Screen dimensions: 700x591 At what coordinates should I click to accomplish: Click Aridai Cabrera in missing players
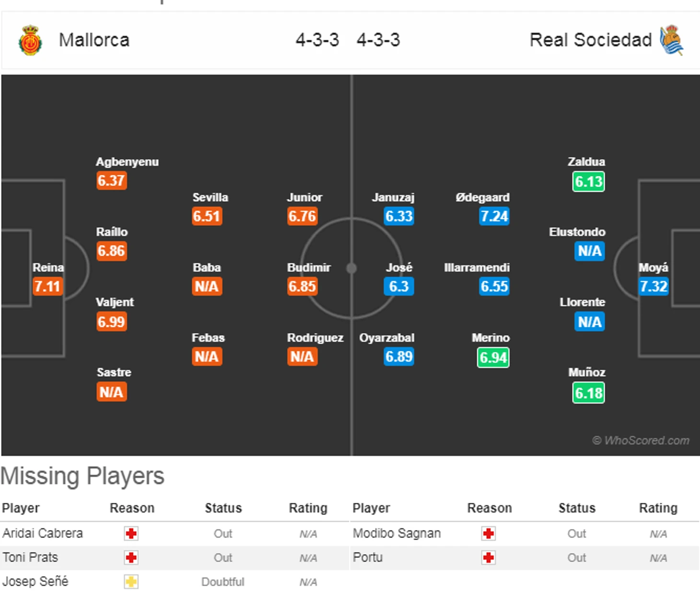coord(43,533)
